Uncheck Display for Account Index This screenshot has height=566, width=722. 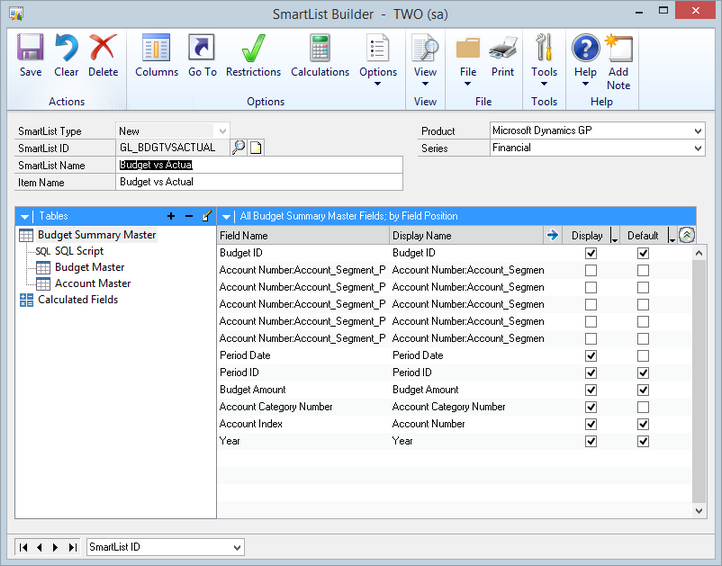point(591,424)
